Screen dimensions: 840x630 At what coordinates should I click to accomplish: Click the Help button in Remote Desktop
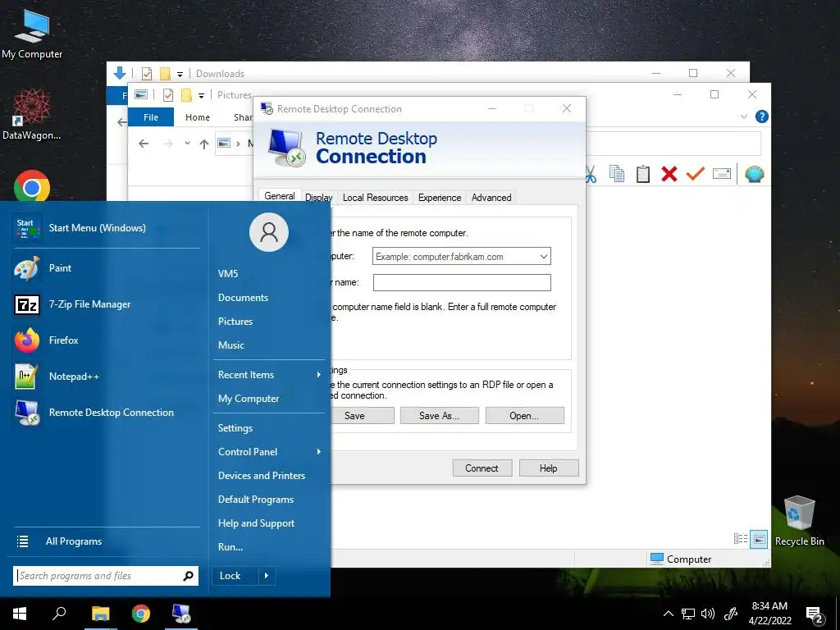(549, 468)
